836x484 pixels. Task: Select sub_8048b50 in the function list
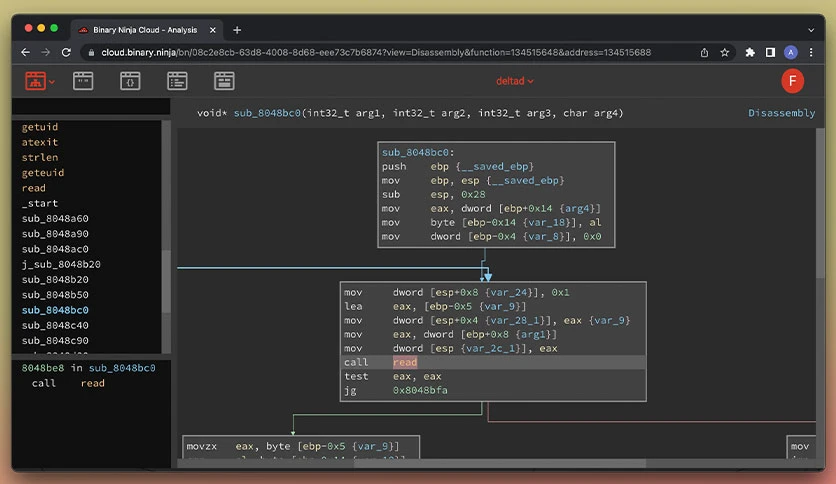(x=55, y=295)
